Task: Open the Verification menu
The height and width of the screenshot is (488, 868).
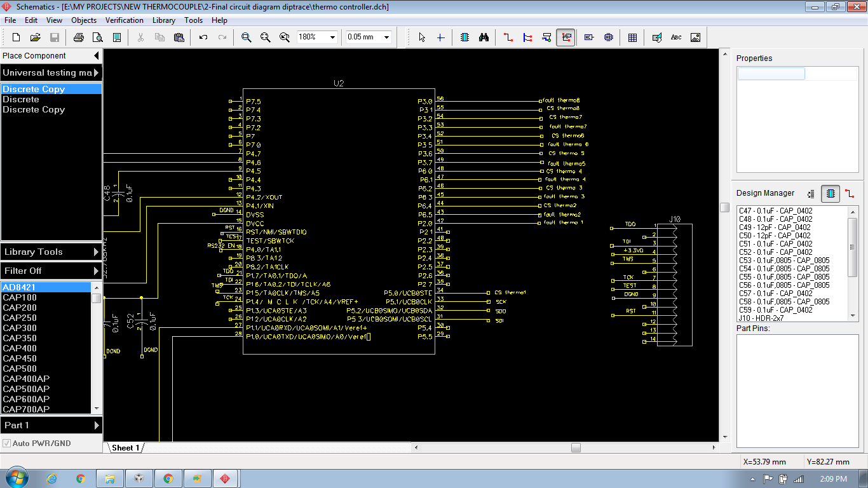Action: [125, 20]
